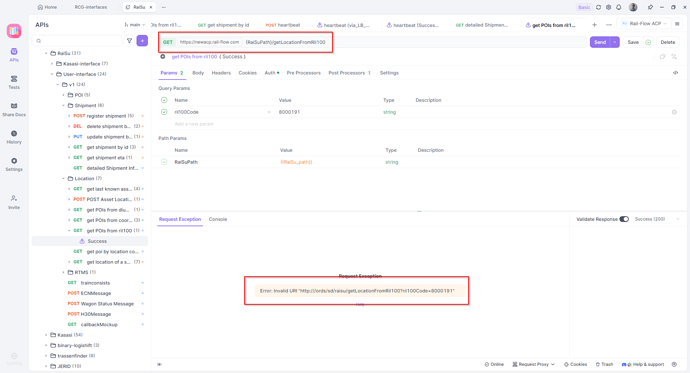The height and width of the screenshot is (373, 690).
Task: Open the Tests section in sidebar
Action: coord(14,82)
